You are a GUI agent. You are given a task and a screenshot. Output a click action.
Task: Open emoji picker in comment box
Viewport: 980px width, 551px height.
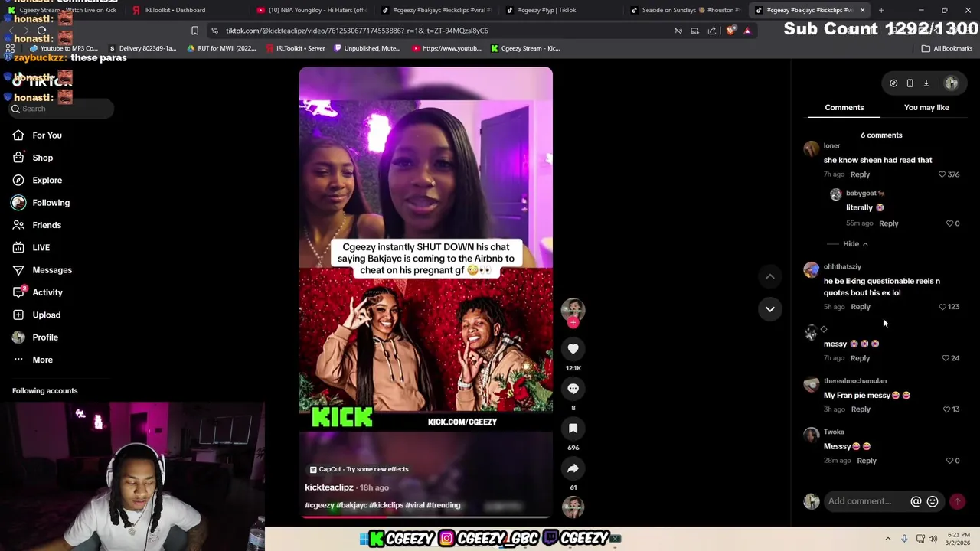[933, 501]
